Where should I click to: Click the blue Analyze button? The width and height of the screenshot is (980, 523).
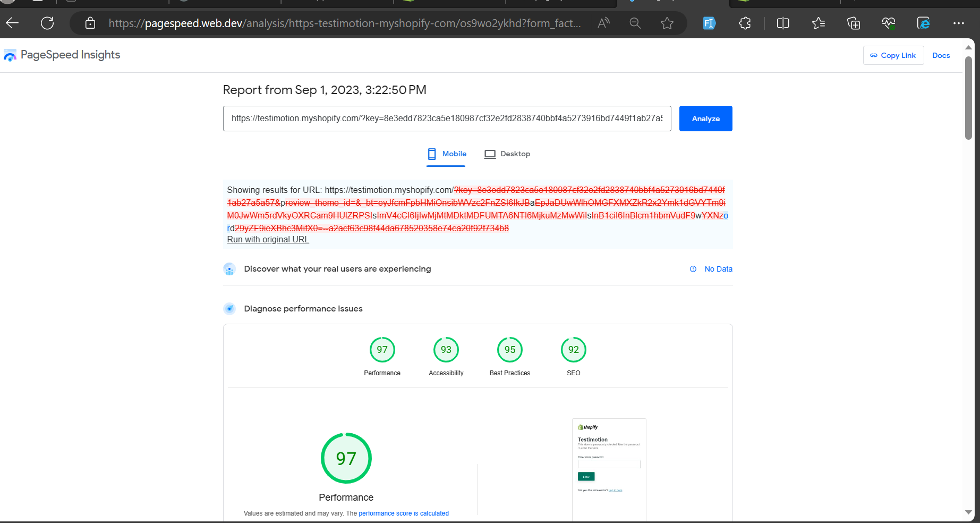click(705, 119)
